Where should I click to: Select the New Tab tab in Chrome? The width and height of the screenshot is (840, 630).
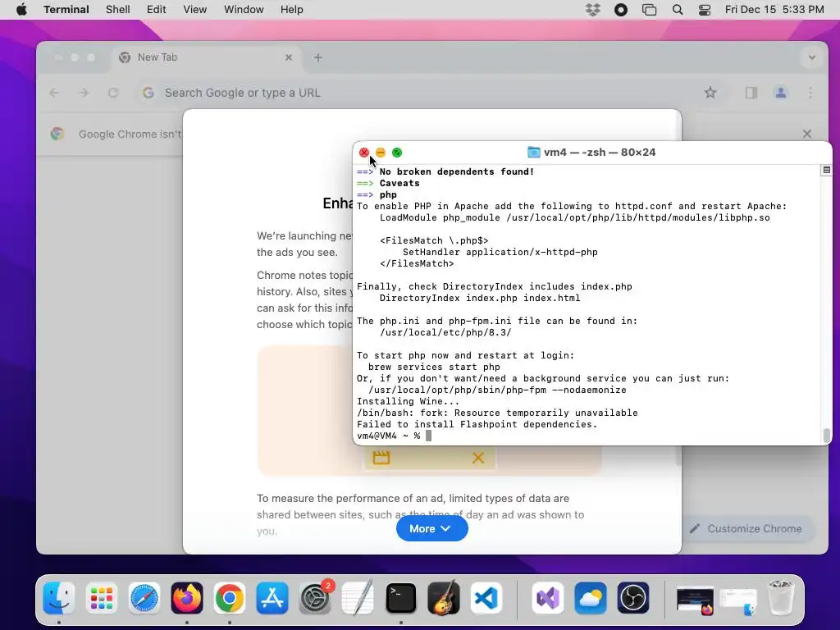tap(206, 57)
